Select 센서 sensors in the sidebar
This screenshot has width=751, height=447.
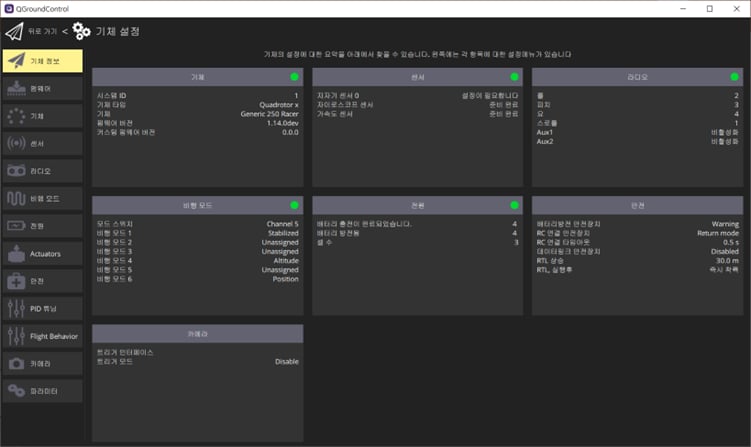click(x=41, y=143)
